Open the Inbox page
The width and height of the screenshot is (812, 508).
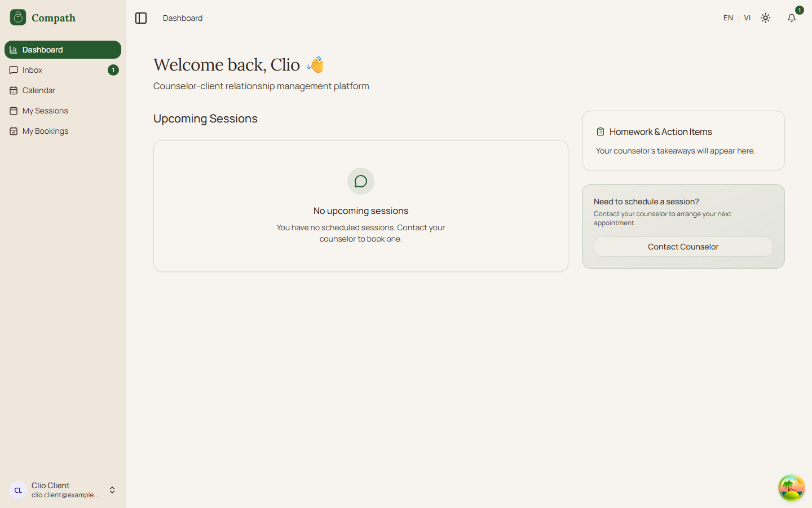click(x=33, y=70)
